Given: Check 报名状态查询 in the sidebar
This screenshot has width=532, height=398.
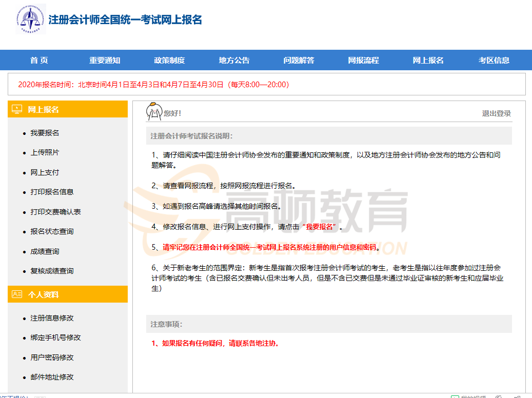Looking at the screenshot, I should coord(52,231).
